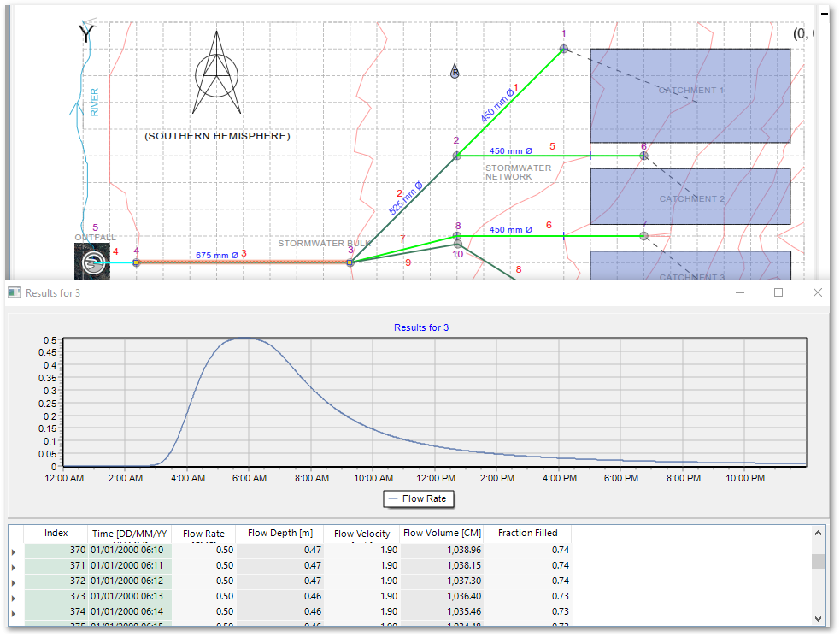Image resolution: width=840 pixels, height=637 pixels.
Task: Click the row arrow for index 372
Action: tap(14, 582)
